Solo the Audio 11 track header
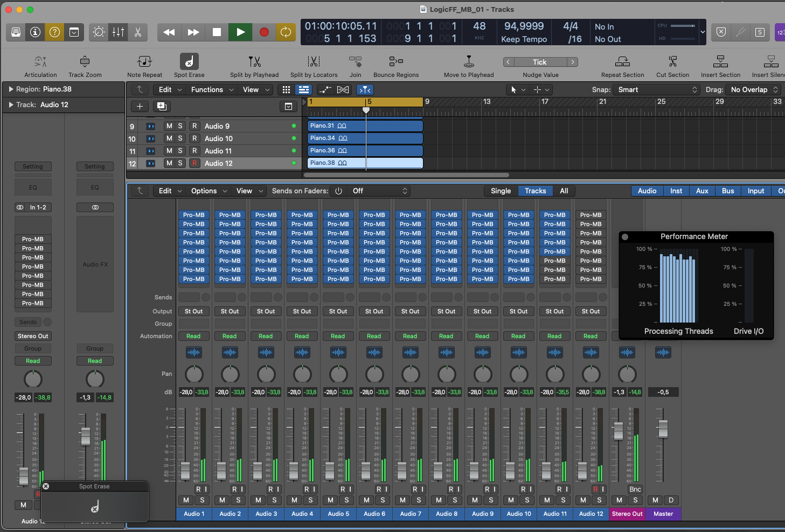785x532 pixels. click(x=180, y=151)
